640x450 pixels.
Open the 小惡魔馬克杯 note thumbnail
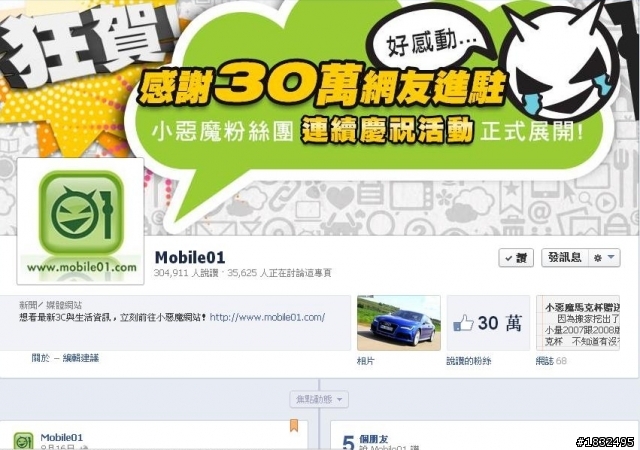[x=578, y=323]
